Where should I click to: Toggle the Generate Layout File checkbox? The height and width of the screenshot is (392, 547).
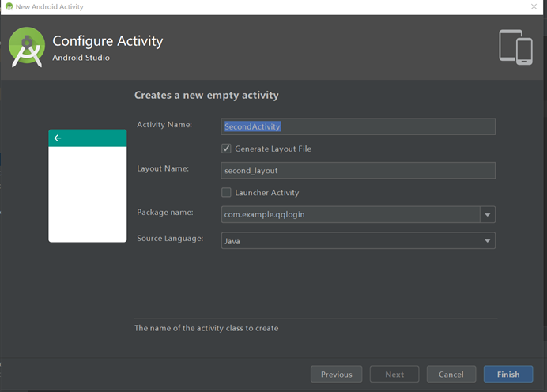coord(227,149)
